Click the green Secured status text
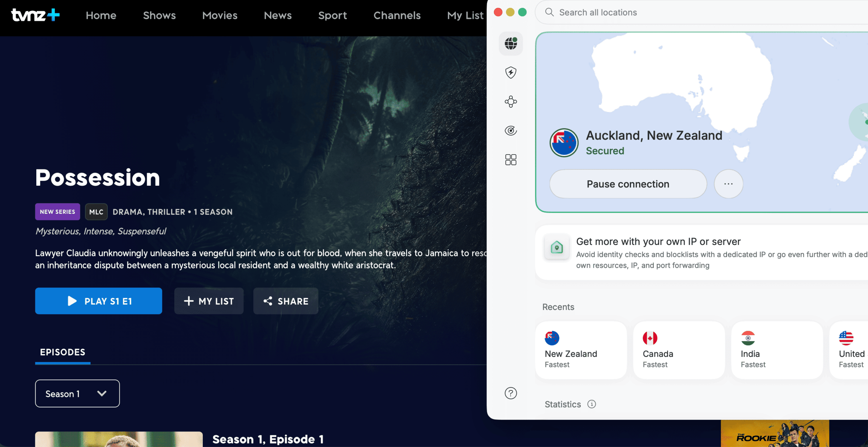This screenshot has height=447, width=868. click(x=605, y=151)
